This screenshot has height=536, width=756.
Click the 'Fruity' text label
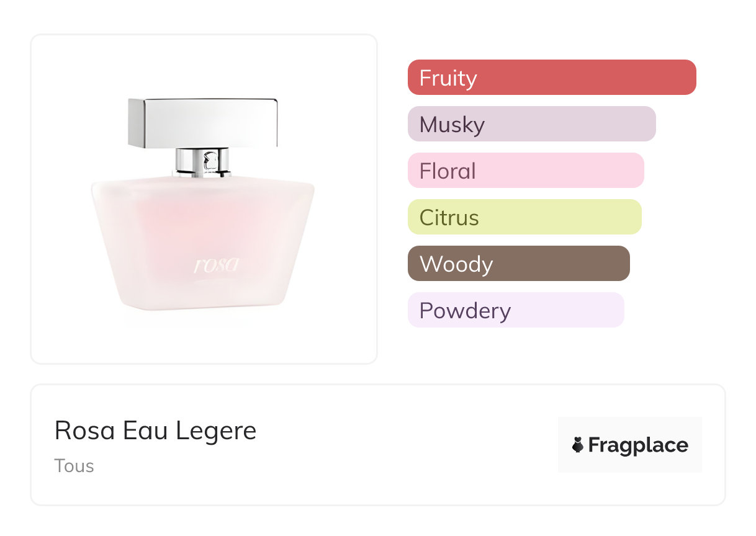click(448, 78)
